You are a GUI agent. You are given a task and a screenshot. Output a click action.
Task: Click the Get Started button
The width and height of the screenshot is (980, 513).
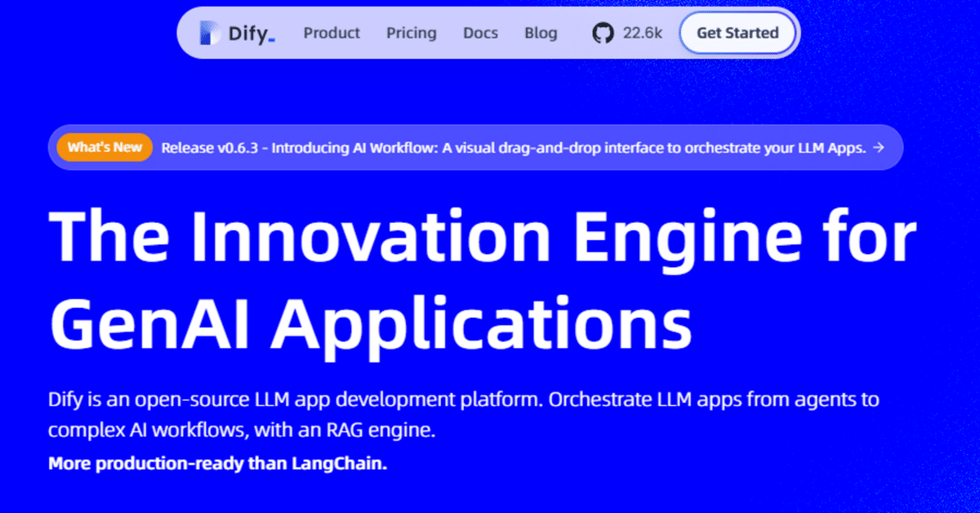(737, 33)
